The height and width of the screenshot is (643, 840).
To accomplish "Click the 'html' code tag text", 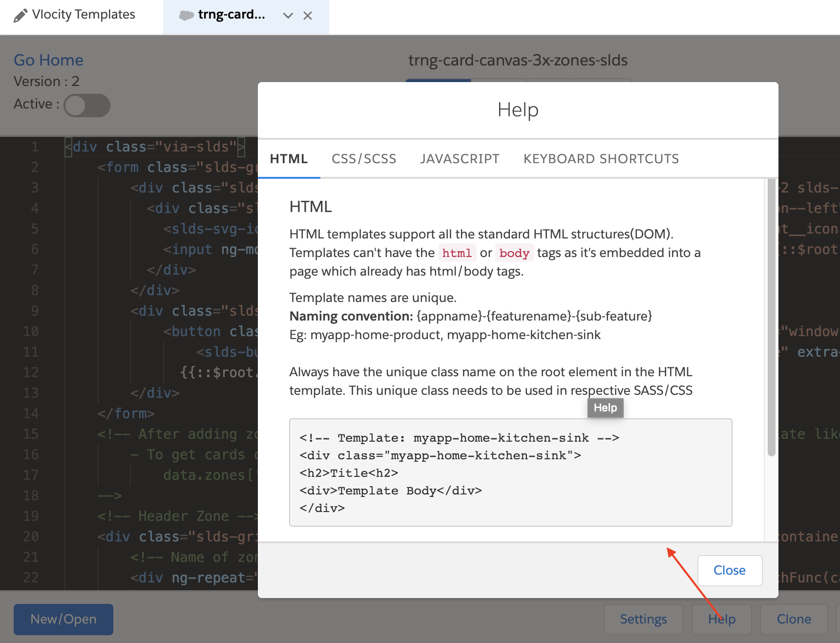I will [x=457, y=253].
